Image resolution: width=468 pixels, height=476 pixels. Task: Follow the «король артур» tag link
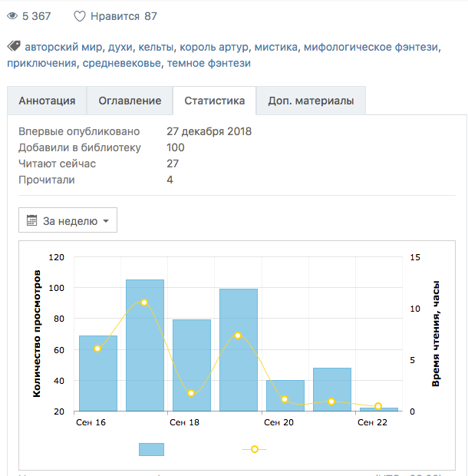click(214, 47)
